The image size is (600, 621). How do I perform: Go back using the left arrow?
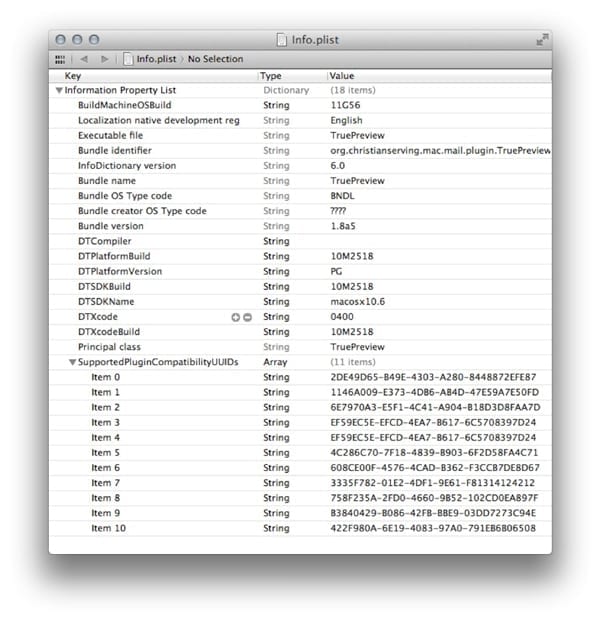tap(85, 59)
